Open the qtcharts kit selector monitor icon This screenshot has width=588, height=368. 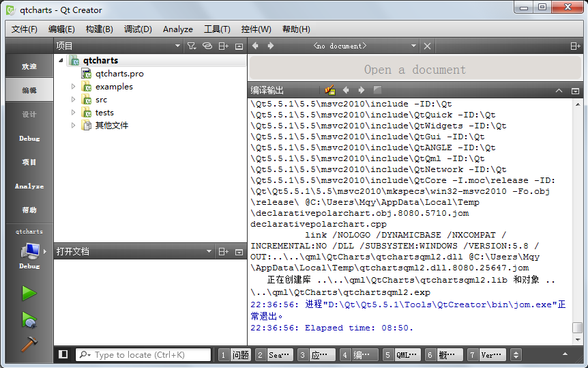[x=30, y=251]
